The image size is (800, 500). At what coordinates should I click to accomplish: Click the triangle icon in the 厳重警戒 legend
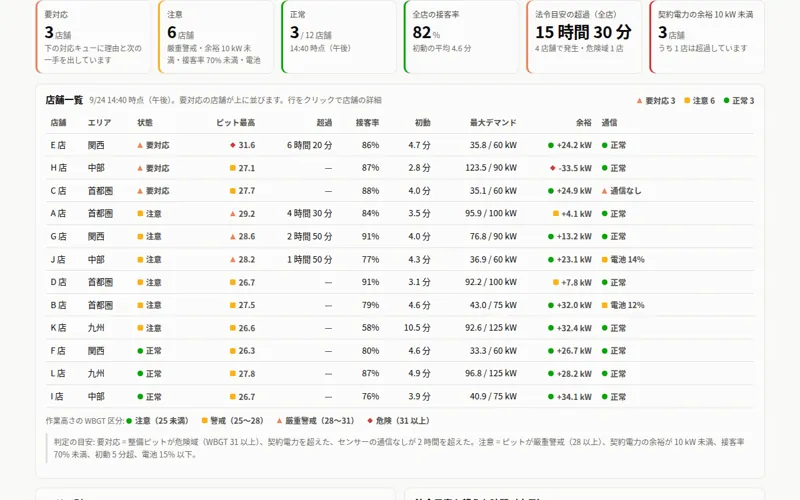[279, 421]
